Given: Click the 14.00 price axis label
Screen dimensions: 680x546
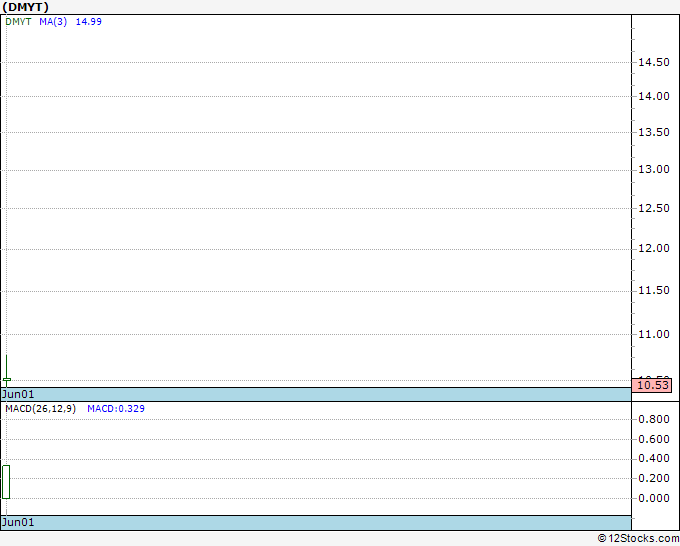Looking at the screenshot, I should pyautogui.click(x=654, y=96).
